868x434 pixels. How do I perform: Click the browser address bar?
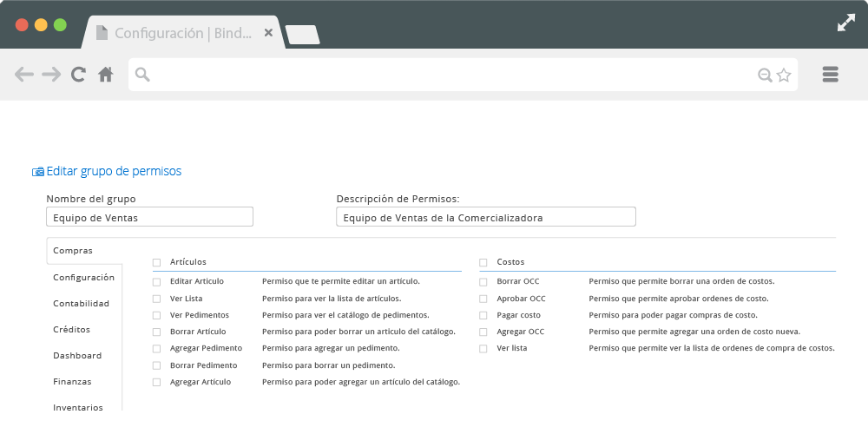(463, 75)
